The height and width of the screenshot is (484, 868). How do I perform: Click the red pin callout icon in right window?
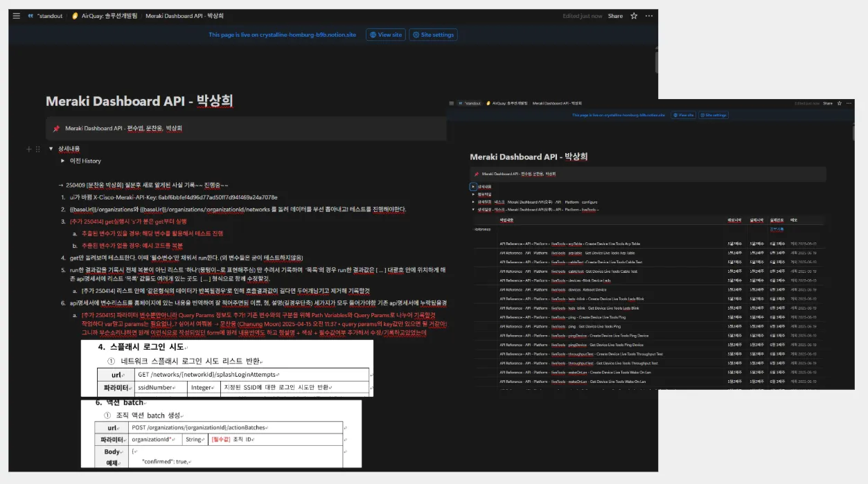[x=476, y=174]
